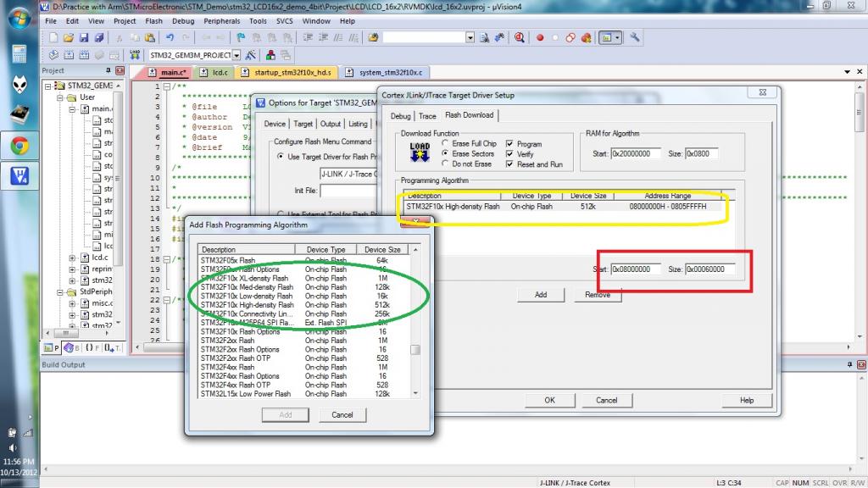The width and height of the screenshot is (868, 488).
Task: Click the Configuration wrench icon
Action: [x=635, y=37]
